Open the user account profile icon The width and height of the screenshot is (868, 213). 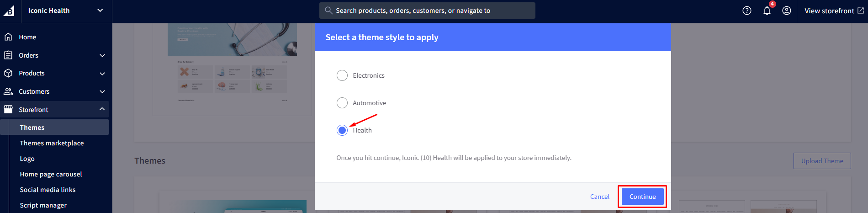(x=787, y=11)
